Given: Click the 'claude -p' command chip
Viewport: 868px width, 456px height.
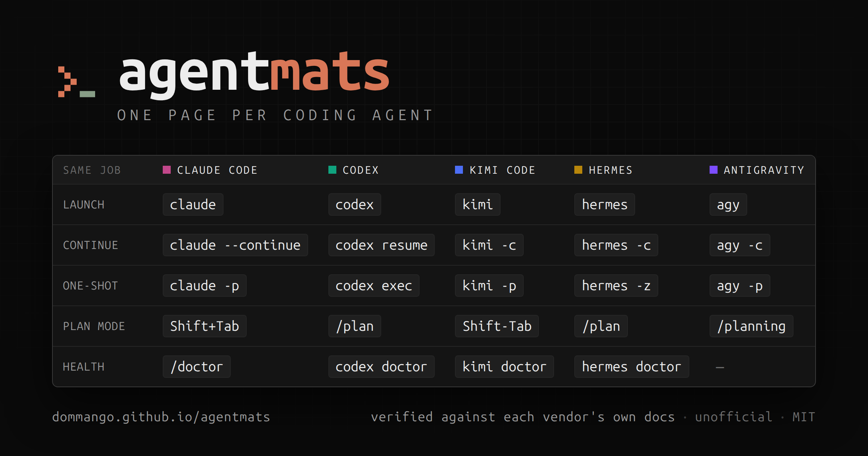Looking at the screenshot, I should 205,286.
